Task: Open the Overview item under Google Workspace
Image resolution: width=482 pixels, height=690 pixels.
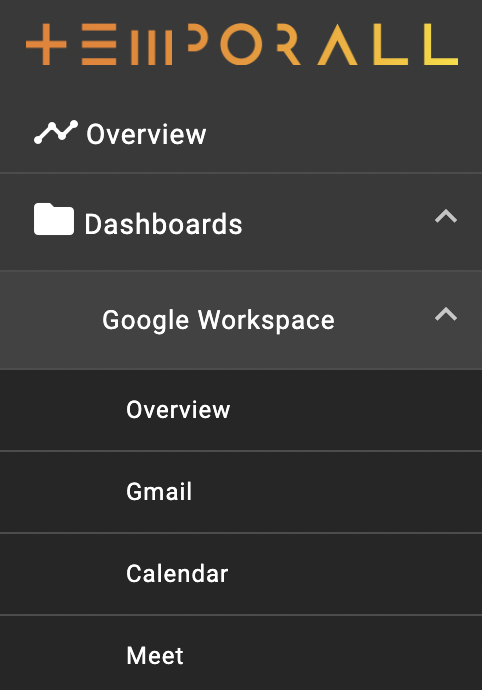Action: 241,410
